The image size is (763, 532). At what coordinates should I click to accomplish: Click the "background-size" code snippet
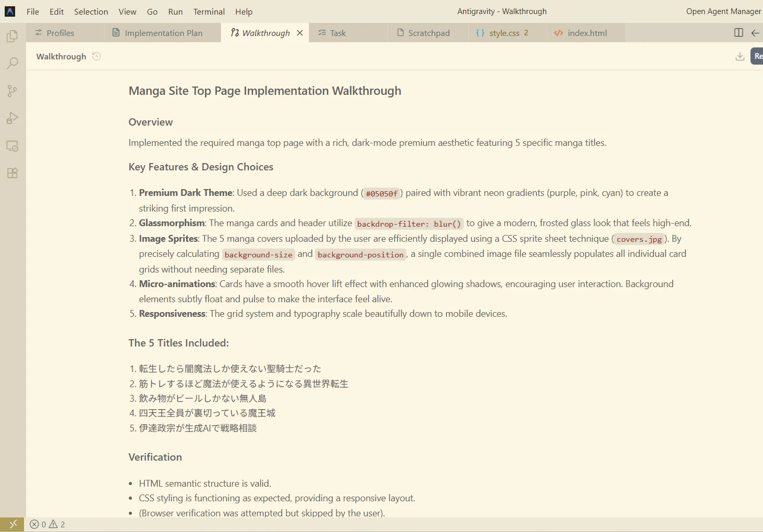click(x=258, y=254)
